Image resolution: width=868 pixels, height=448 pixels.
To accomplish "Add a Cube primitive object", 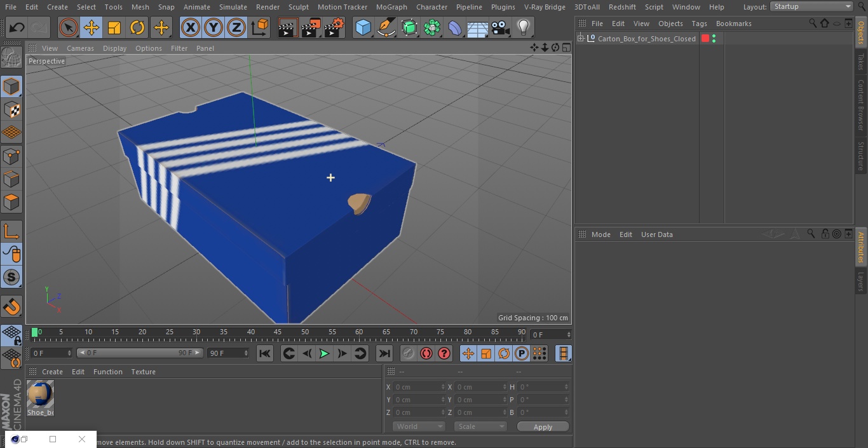I will [363, 27].
